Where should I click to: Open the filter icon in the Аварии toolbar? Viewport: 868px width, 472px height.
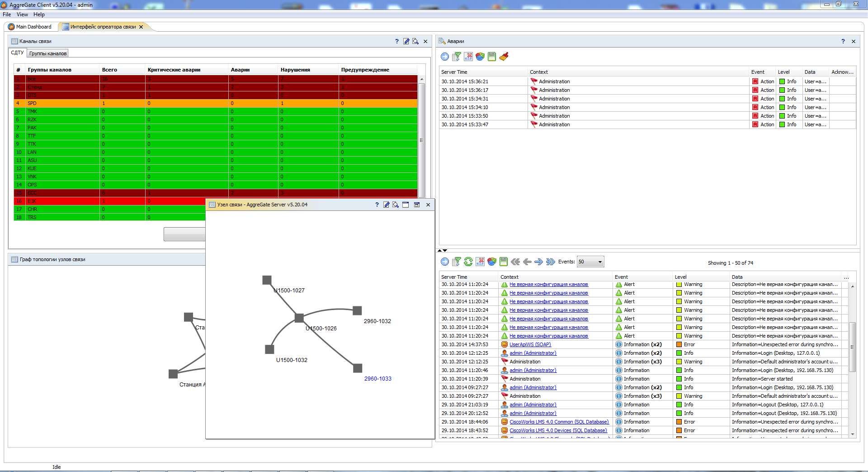click(x=457, y=56)
